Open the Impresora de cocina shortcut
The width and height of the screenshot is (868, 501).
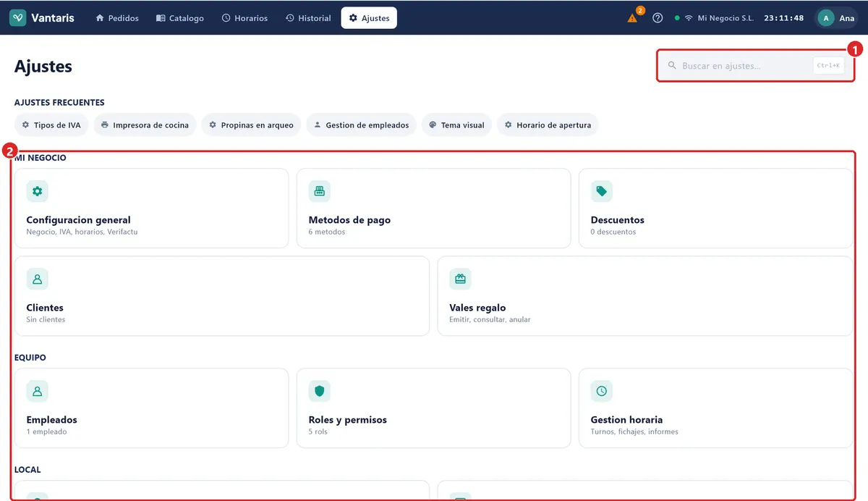[145, 125]
